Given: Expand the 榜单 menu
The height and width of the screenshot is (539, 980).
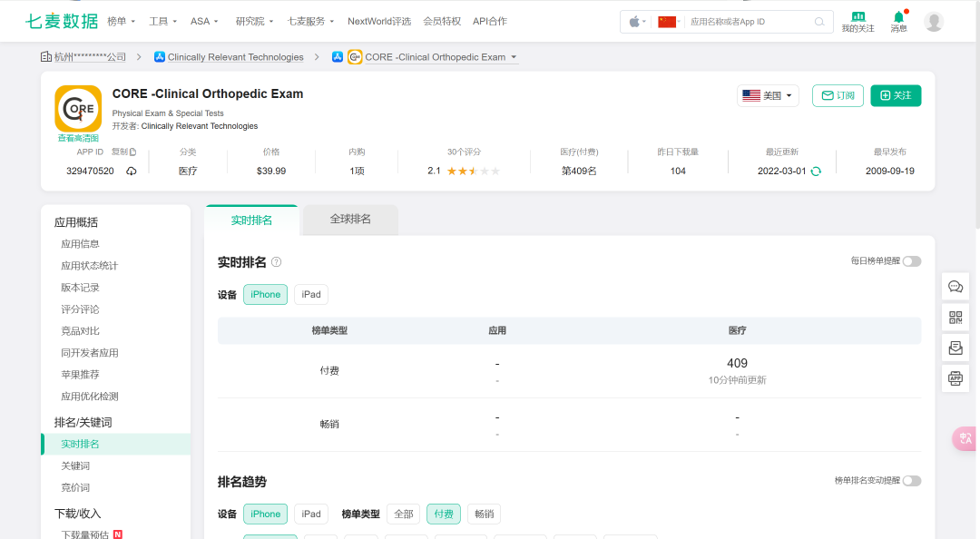Looking at the screenshot, I should 122,21.
